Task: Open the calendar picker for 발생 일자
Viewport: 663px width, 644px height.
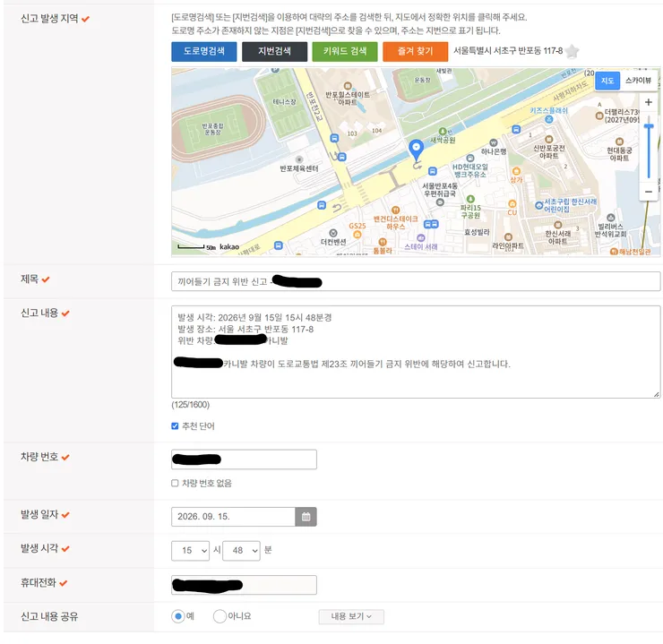Action: 306,517
